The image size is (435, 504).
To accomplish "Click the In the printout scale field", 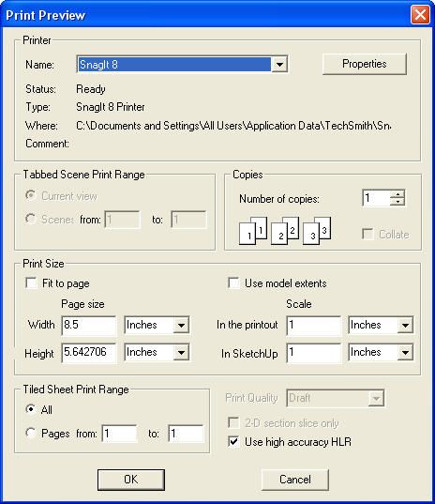I will [x=314, y=325].
